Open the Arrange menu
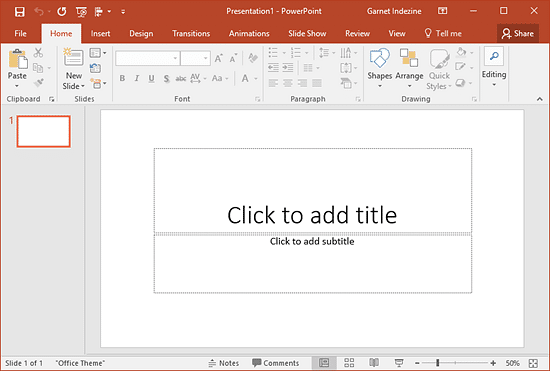 click(409, 67)
